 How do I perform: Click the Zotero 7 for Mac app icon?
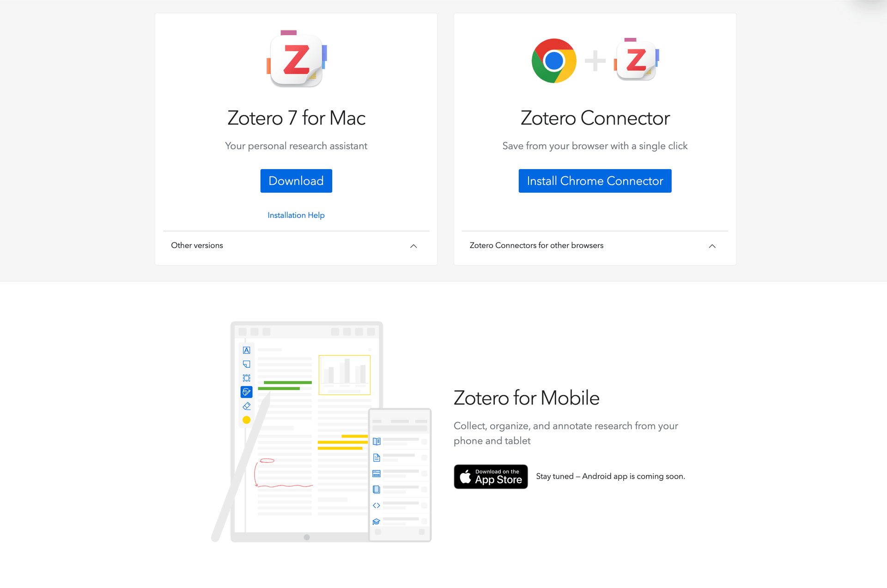pyautogui.click(x=295, y=59)
